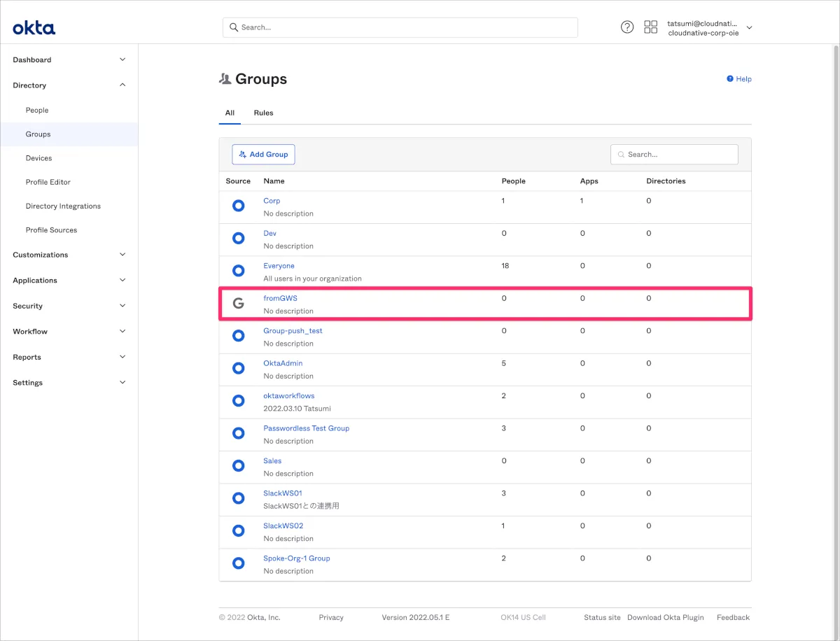Open Profile Editor from the sidebar
Screen dimensions: 840x641
[x=48, y=182]
